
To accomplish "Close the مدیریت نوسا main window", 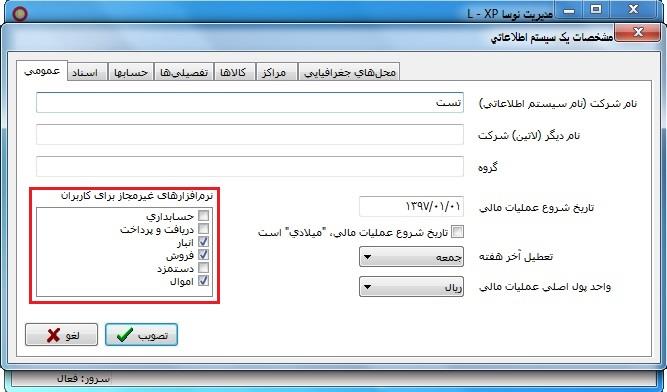I will coord(633,9).
